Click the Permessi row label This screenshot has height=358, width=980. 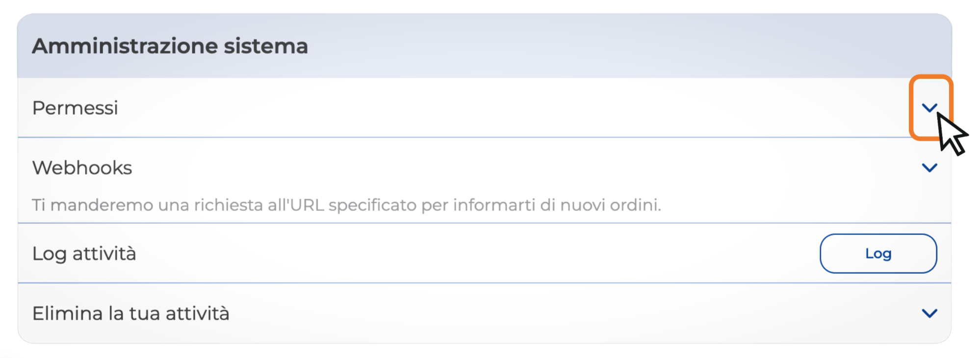click(x=75, y=108)
